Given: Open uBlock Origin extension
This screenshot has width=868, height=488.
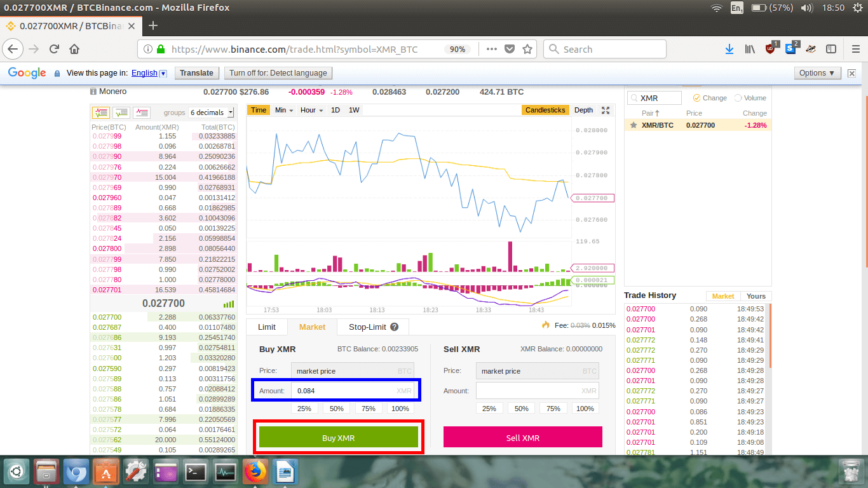Looking at the screenshot, I should pos(771,48).
